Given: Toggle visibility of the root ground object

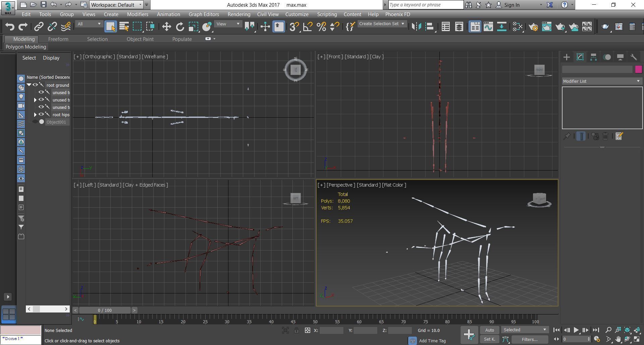Looking at the screenshot, I should [35, 85].
